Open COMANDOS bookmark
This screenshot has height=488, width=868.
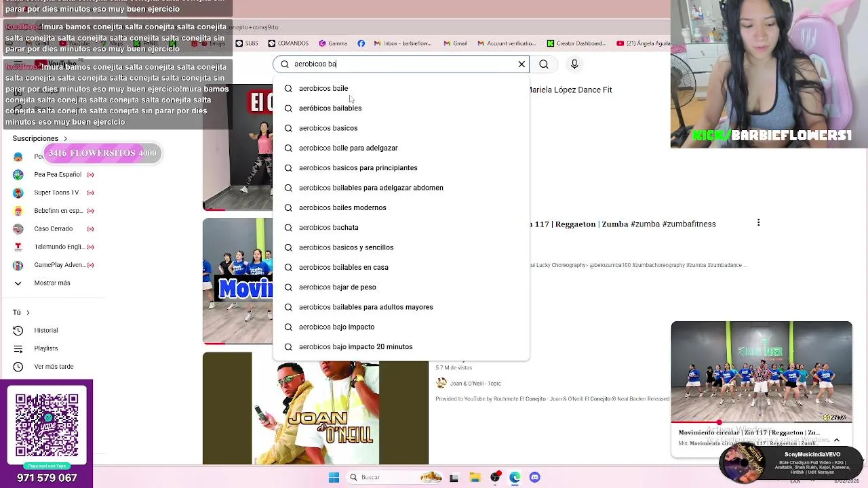coord(288,43)
